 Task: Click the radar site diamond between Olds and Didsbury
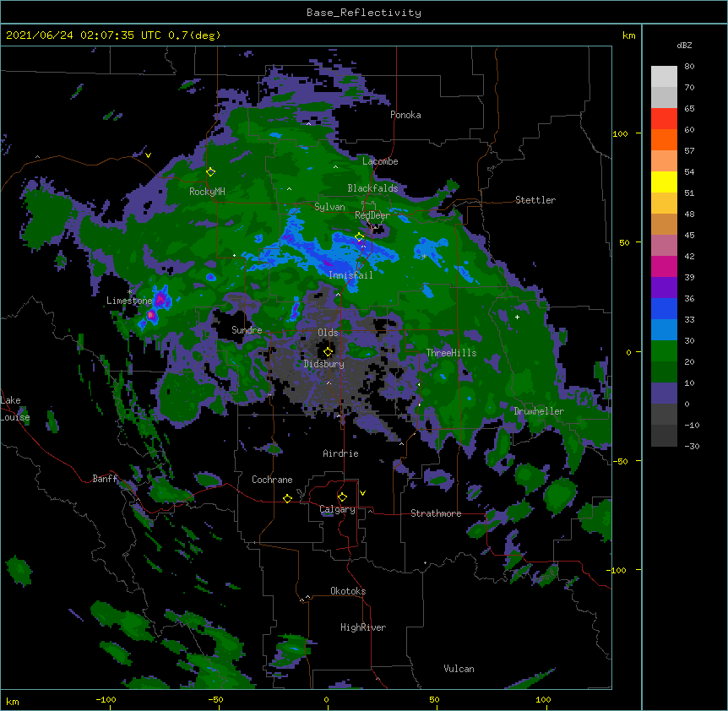tap(328, 351)
